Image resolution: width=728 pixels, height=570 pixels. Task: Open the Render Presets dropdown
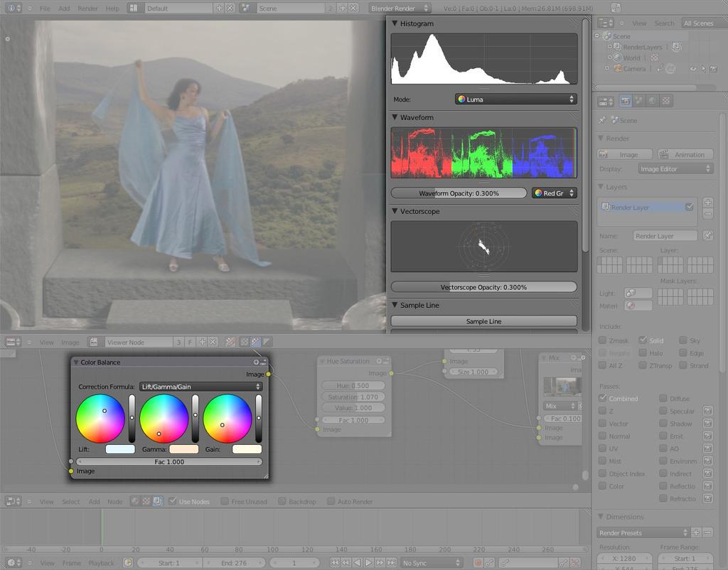643,532
